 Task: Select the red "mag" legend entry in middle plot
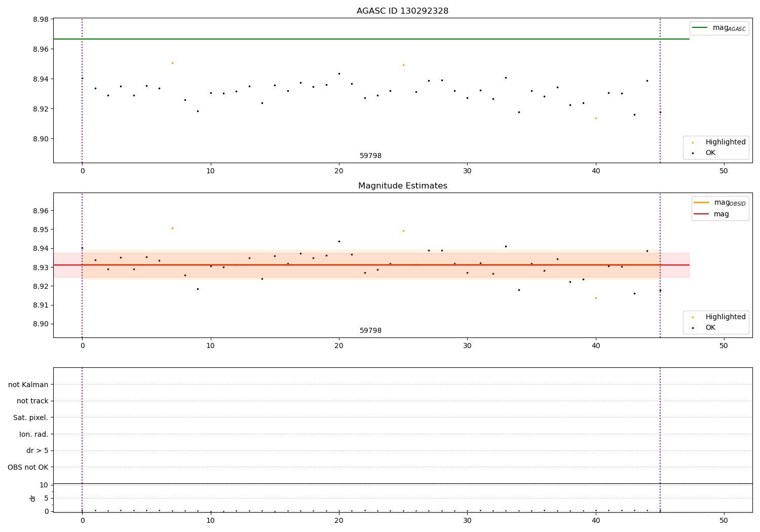[x=711, y=214]
